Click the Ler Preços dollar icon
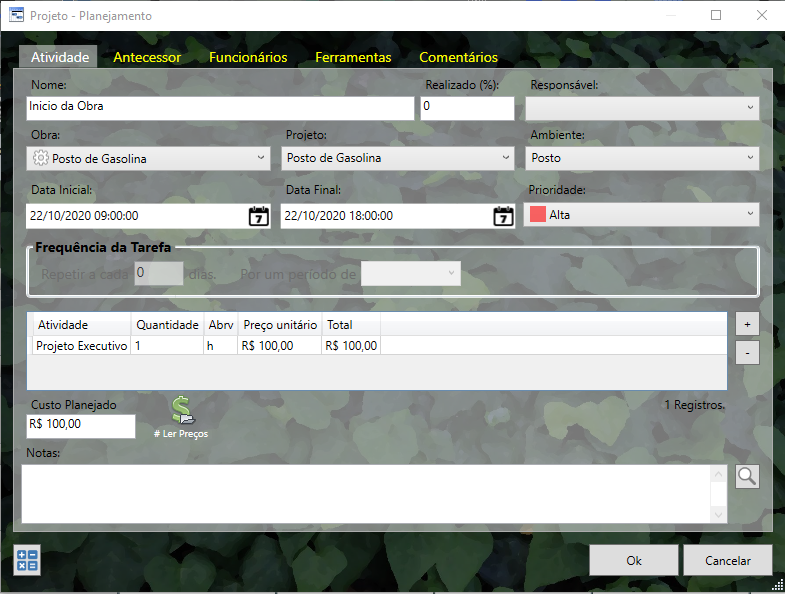The width and height of the screenshot is (785, 594). click(182, 411)
